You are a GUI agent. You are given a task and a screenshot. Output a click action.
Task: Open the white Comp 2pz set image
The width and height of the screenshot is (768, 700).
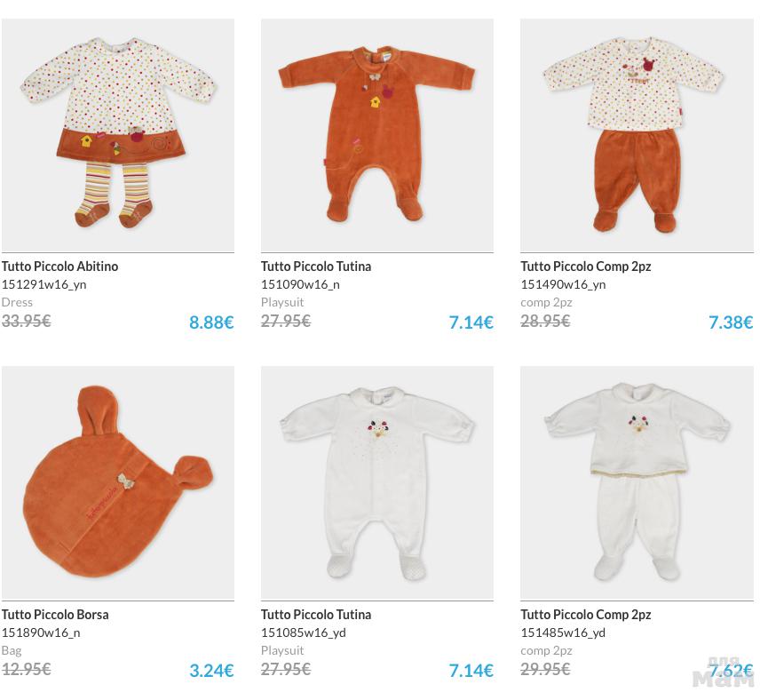637,483
